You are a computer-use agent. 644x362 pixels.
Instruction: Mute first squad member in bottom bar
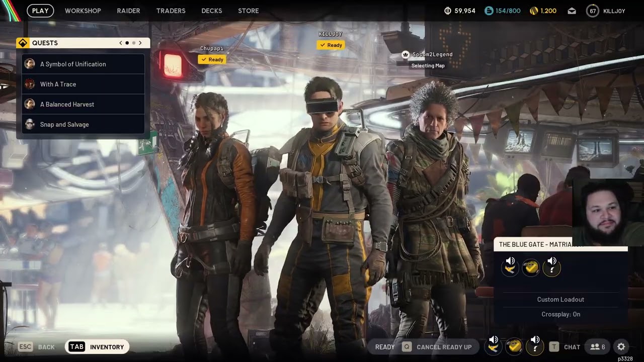pos(493,345)
